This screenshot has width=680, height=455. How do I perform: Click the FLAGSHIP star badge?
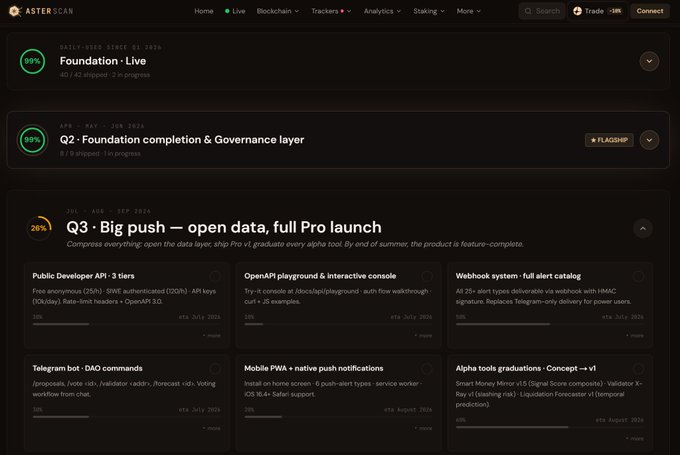[609, 140]
